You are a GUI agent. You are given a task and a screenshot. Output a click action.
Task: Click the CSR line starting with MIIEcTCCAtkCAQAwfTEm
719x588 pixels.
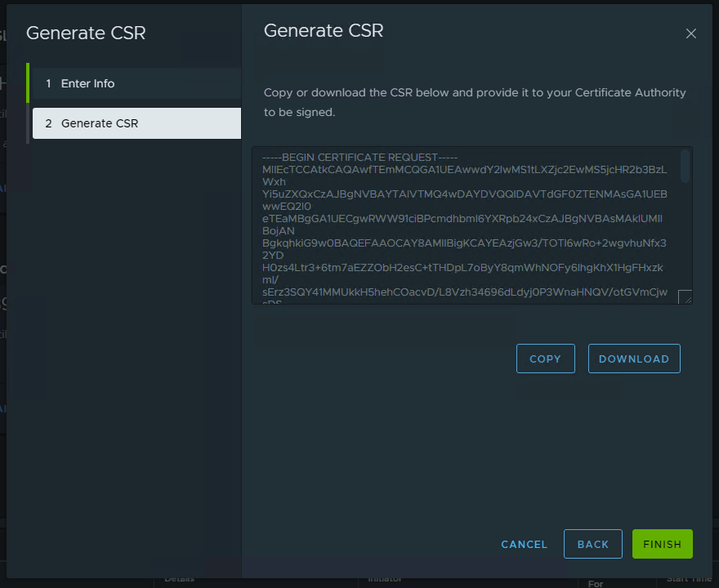(x=464, y=169)
